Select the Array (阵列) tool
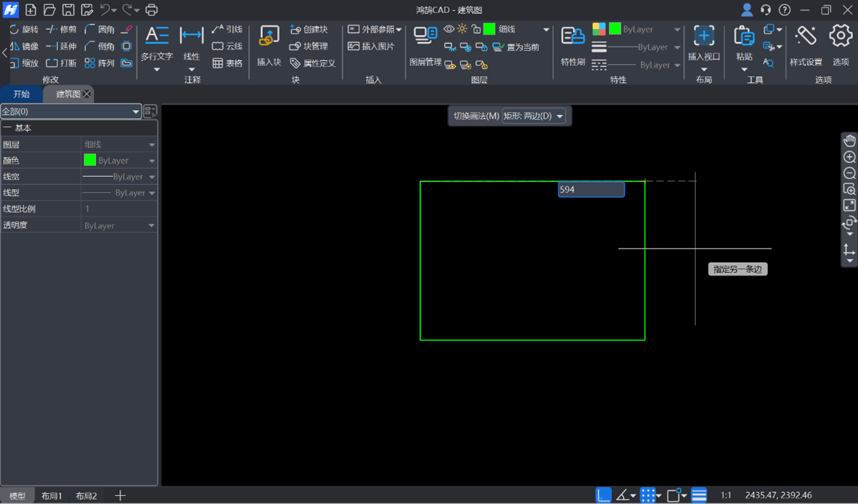This screenshot has width=858, height=504. click(x=99, y=64)
